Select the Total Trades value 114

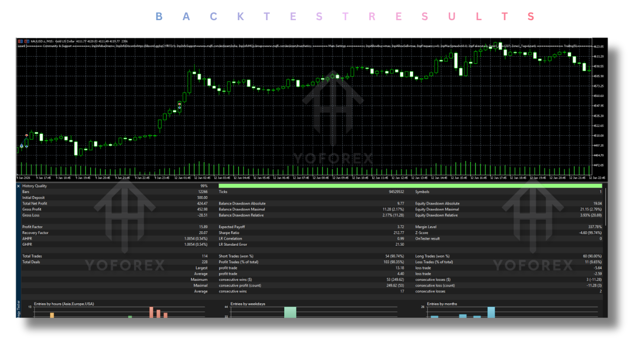205,256
